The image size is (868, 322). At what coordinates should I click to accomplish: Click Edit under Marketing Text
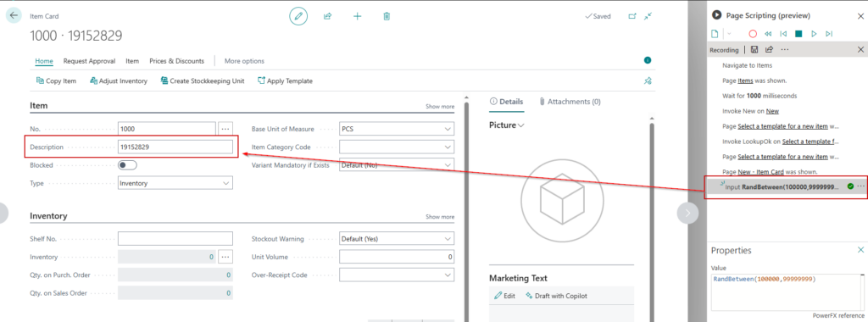tap(504, 296)
